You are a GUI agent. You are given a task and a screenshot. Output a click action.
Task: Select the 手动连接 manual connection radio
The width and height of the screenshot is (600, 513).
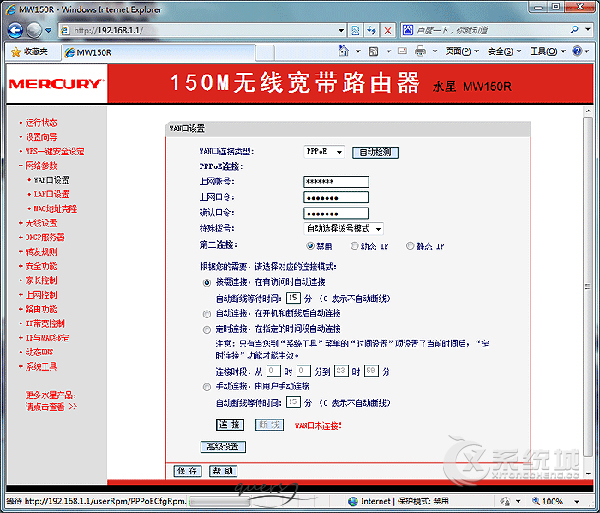[x=207, y=387]
